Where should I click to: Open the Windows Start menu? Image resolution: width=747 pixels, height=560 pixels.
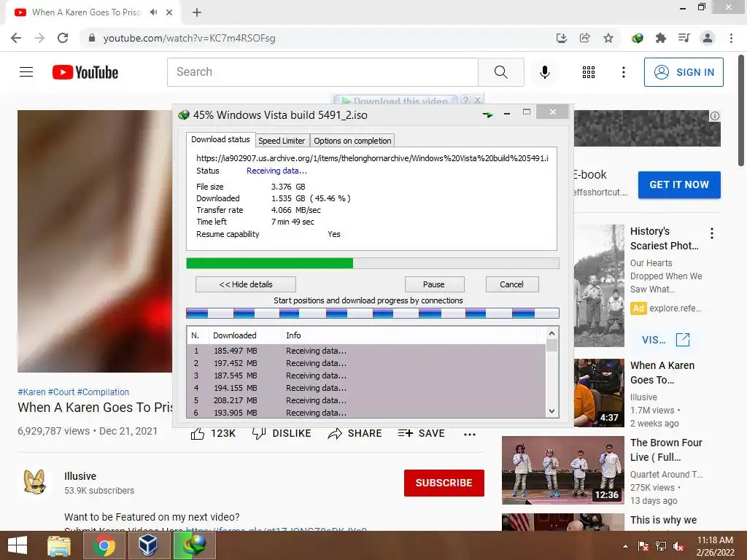tap(18, 545)
